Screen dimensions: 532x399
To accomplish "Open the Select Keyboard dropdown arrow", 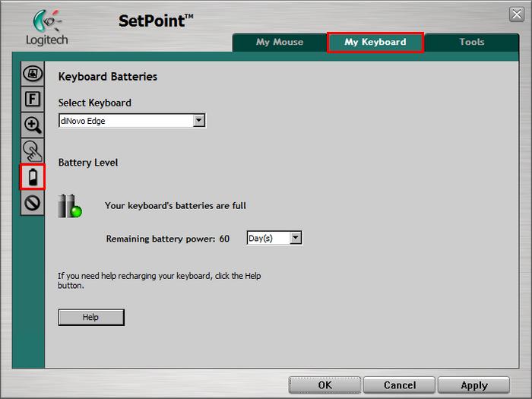I will 199,120.
